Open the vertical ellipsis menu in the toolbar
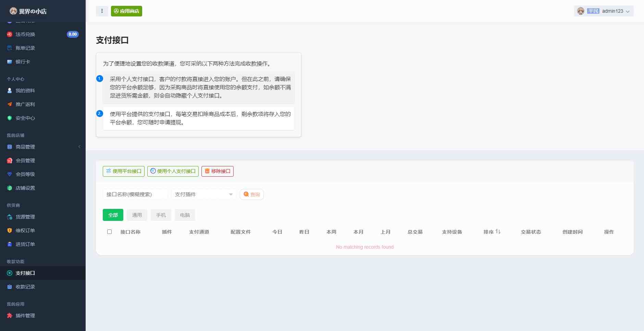 click(x=102, y=11)
